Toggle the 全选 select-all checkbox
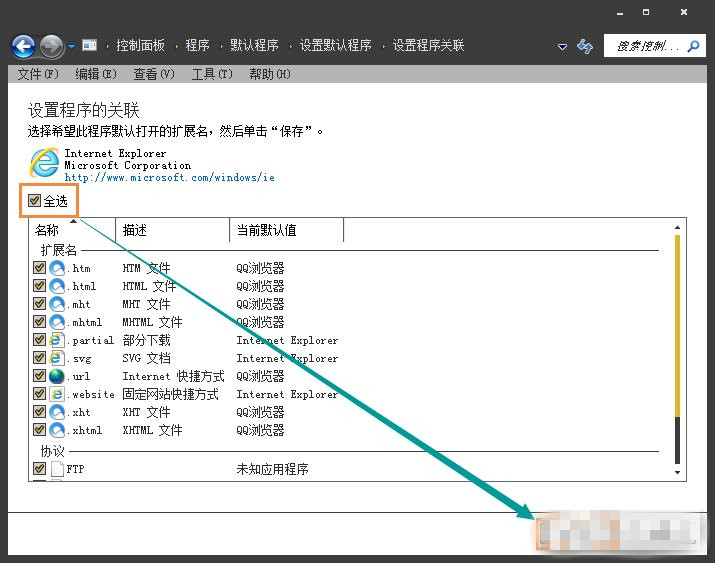Screen dimensions: 715x563 pos(34,200)
